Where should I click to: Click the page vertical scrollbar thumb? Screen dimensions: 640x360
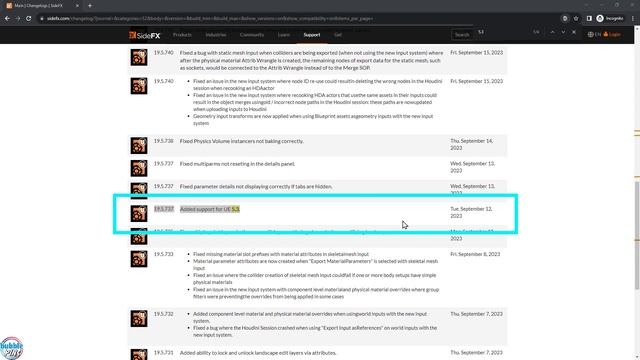pos(637,235)
